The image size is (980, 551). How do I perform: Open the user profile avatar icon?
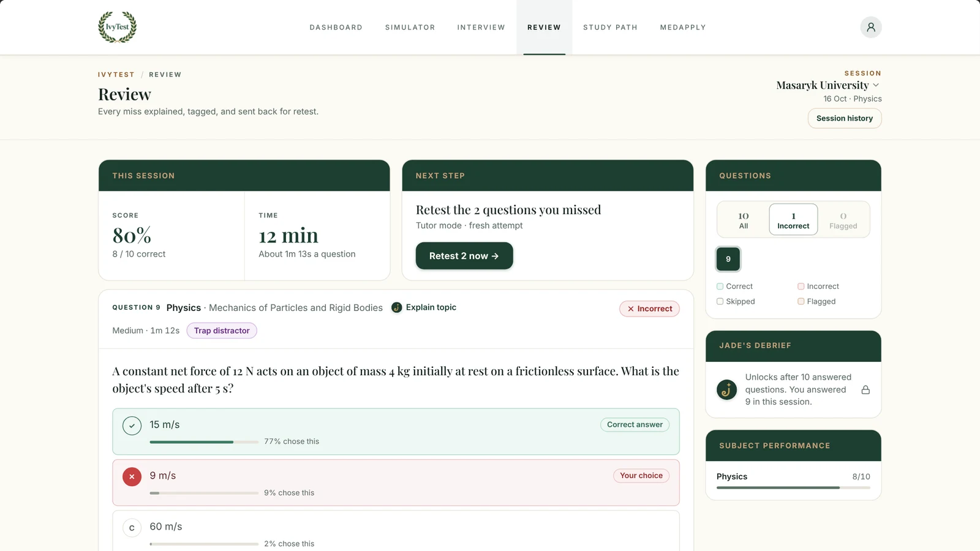pos(870,27)
